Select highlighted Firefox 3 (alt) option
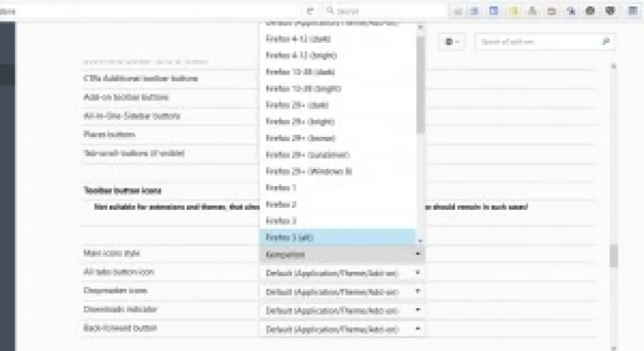 click(338, 237)
